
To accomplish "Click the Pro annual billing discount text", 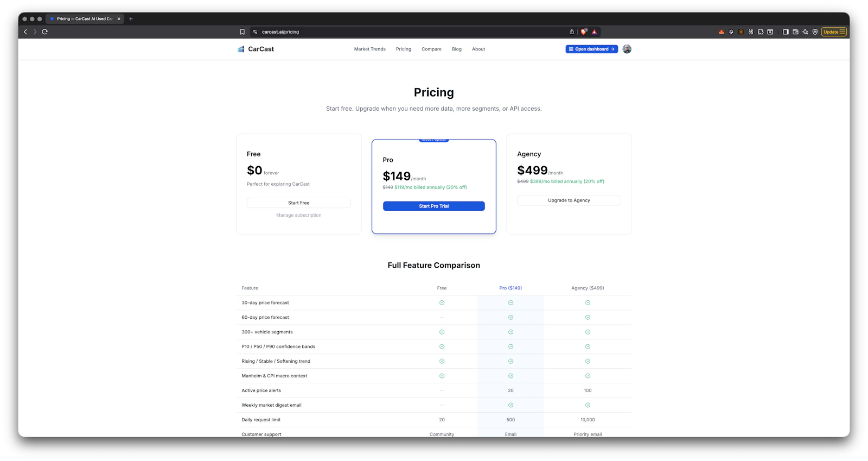I will coord(431,187).
